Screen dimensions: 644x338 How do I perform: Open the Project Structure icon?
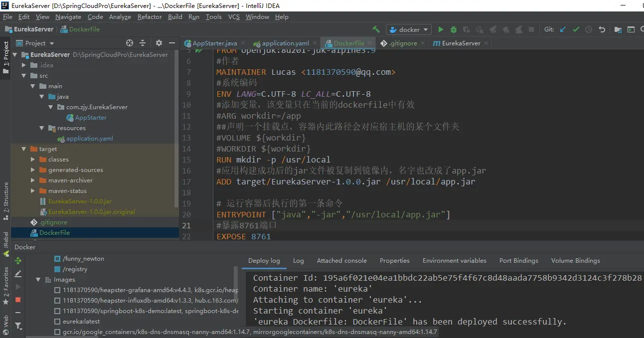coord(618,29)
